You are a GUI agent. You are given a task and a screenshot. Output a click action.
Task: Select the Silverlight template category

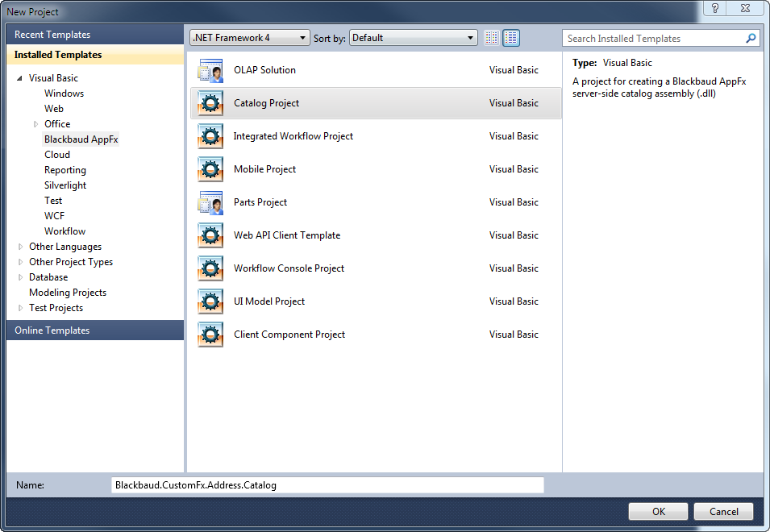pyautogui.click(x=65, y=185)
